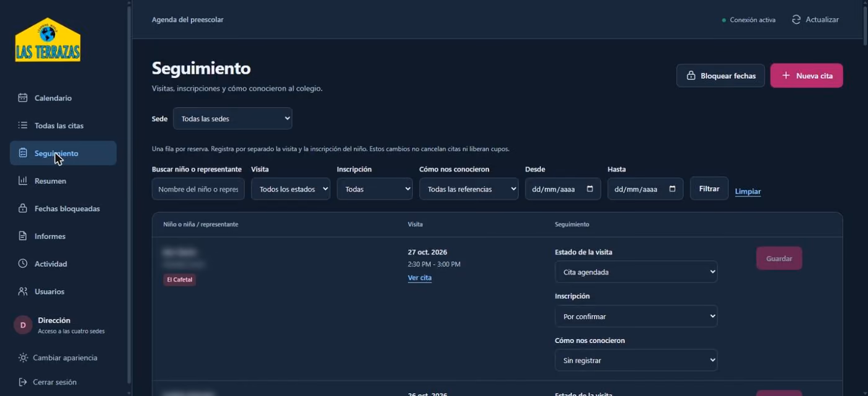Open Estado de la visita dropdown Cita agendada

(x=636, y=271)
